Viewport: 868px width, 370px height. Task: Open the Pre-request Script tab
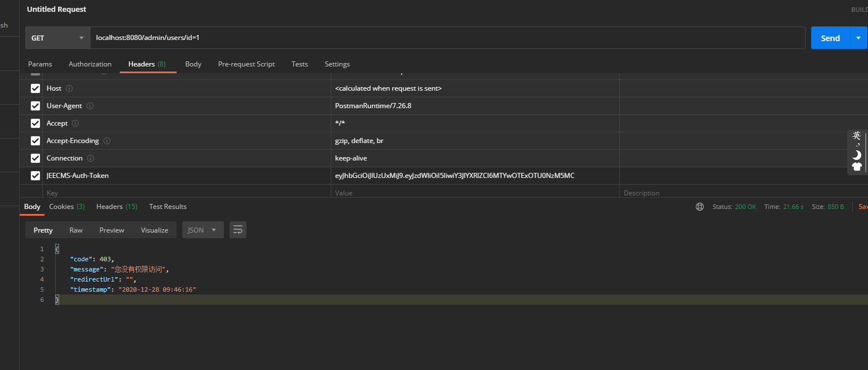click(x=246, y=64)
